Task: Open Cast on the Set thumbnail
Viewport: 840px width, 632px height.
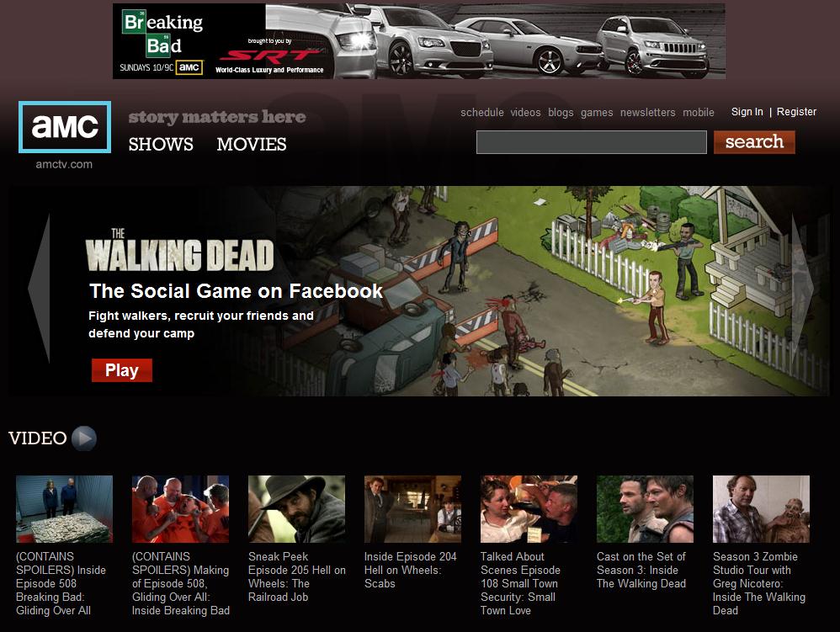Action: click(645, 509)
